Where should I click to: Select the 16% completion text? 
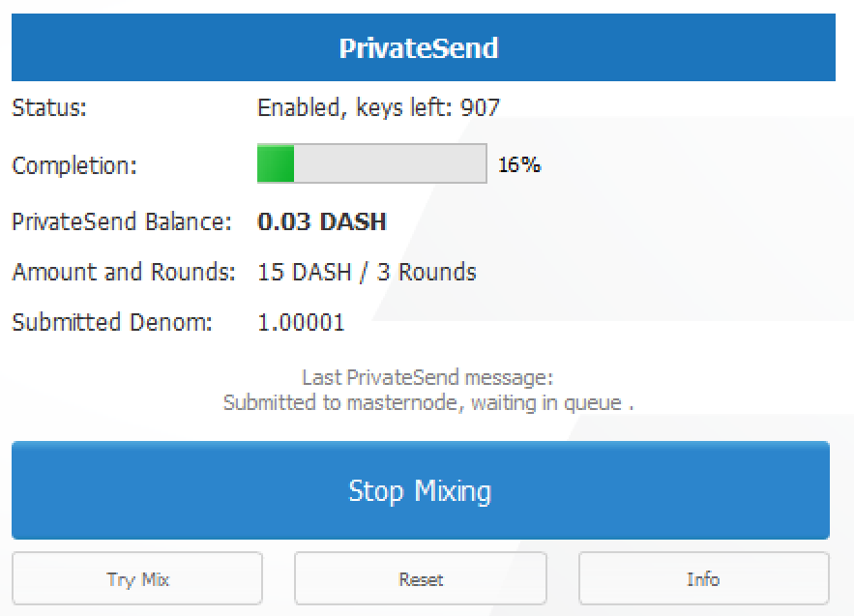519,165
